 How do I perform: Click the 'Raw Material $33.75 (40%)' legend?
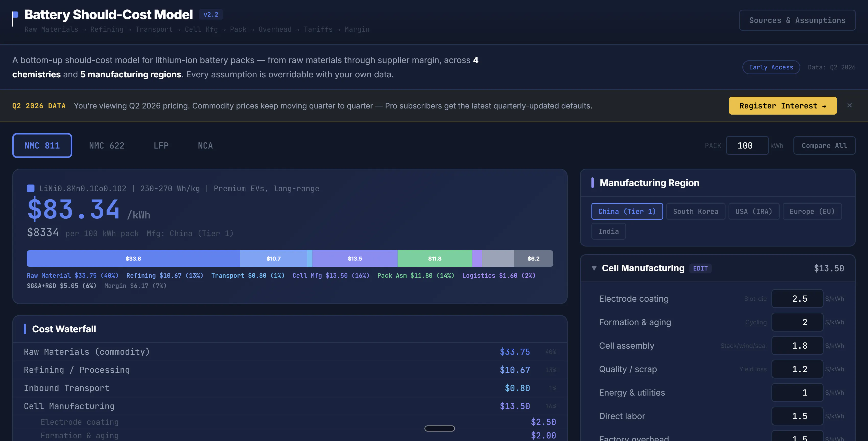[x=73, y=276]
